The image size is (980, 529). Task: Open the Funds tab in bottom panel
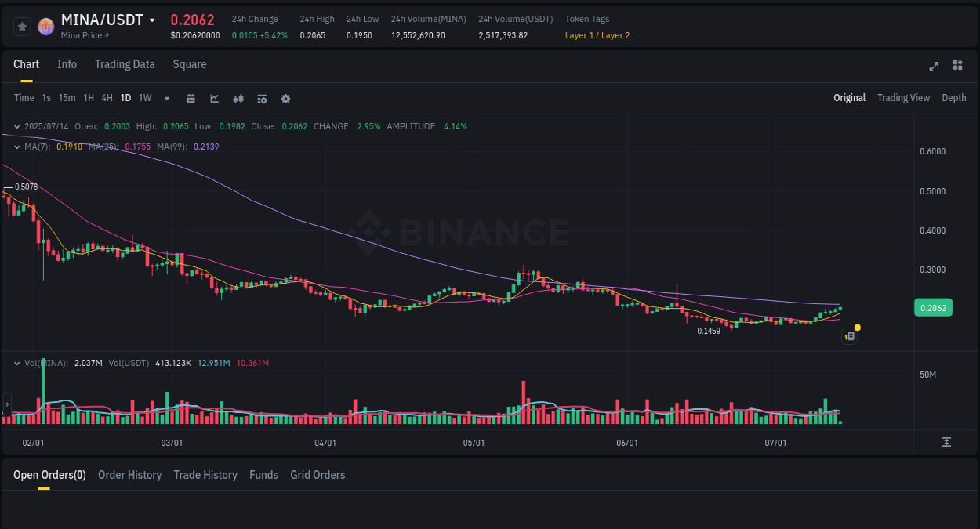(x=263, y=475)
